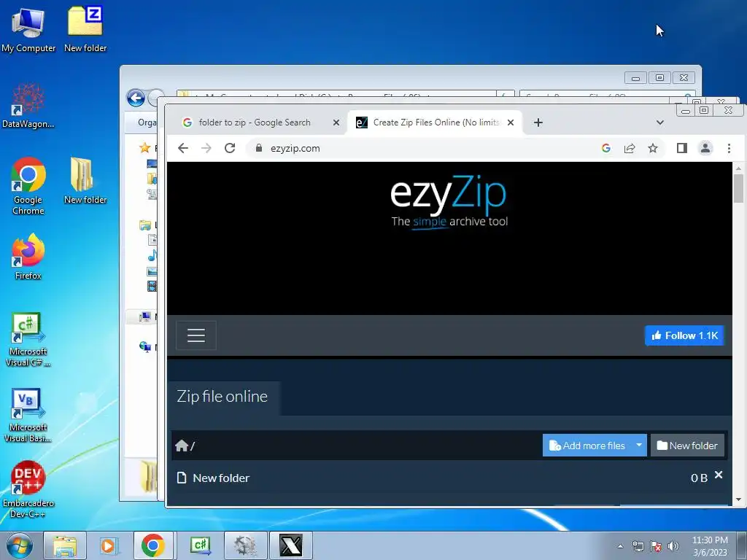The image size is (747, 560).
Task: Open Windows Explorer from taskbar
Action: click(65, 545)
